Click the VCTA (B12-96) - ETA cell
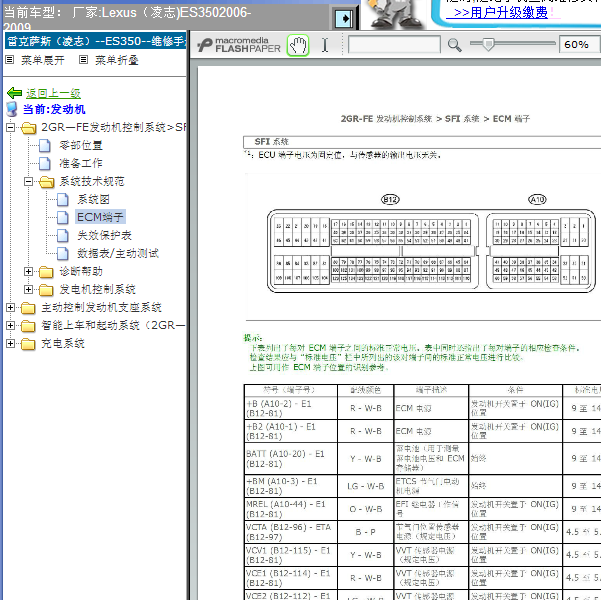This screenshot has height=600, width=601. [291, 532]
